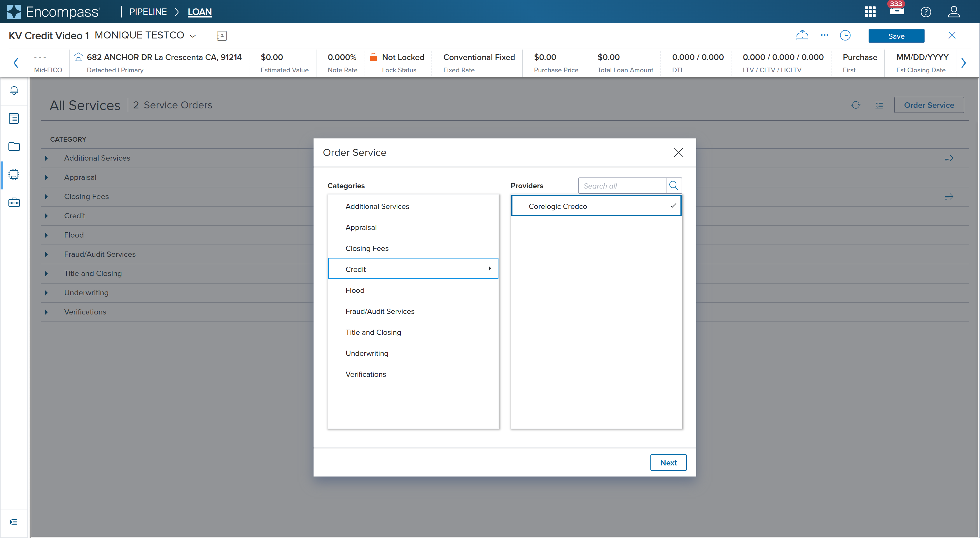Click the concierge bell icon beside Save
Viewport: 980px width, 538px height.
802,36
